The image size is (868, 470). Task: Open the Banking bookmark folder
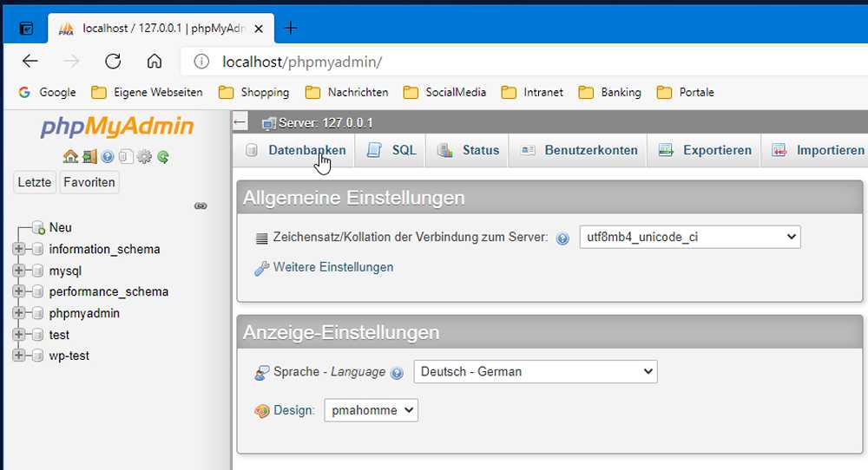click(x=610, y=92)
